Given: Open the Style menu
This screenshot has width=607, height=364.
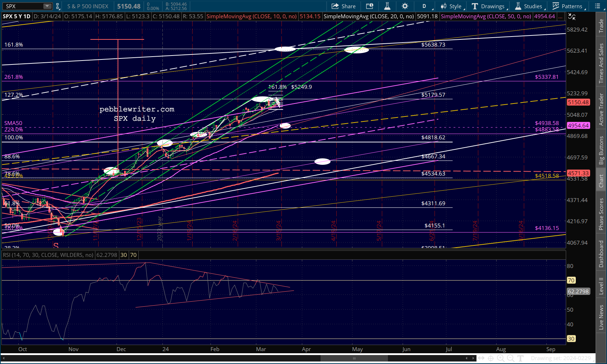Looking at the screenshot, I should pos(452,6).
